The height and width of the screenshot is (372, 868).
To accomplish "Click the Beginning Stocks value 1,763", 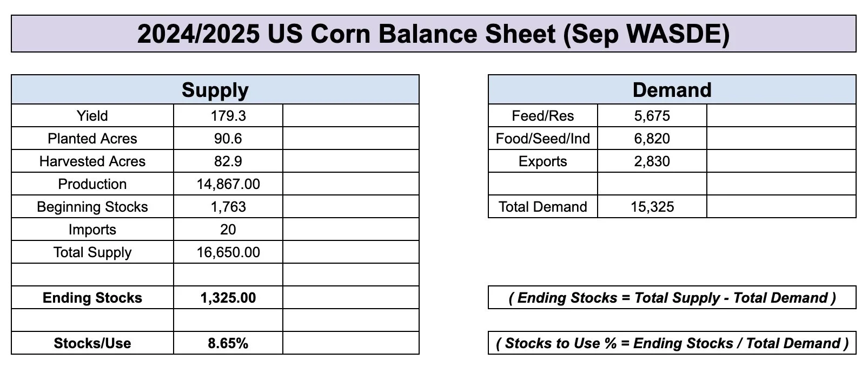I will (x=228, y=207).
